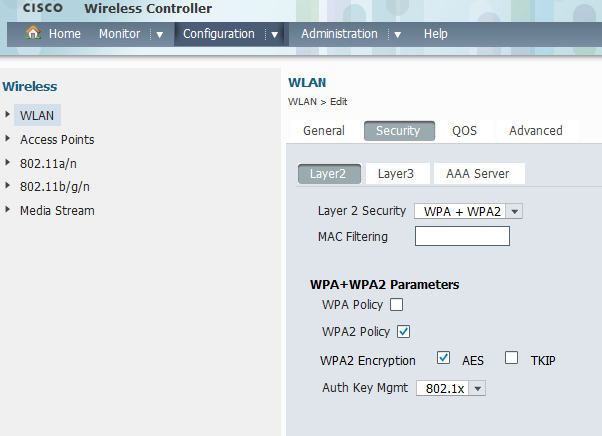Open the Layer 2 Security dropdown
Screen dimensions: 602x436
[468, 211]
